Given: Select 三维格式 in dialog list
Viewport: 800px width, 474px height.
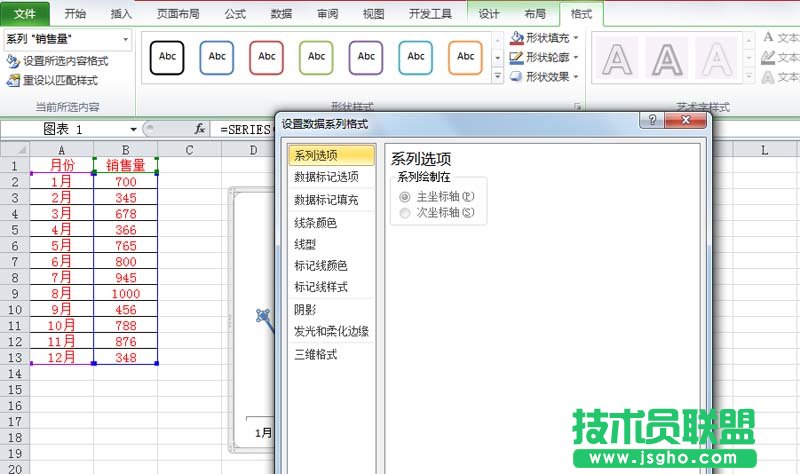Looking at the screenshot, I should tap(332, 355).
